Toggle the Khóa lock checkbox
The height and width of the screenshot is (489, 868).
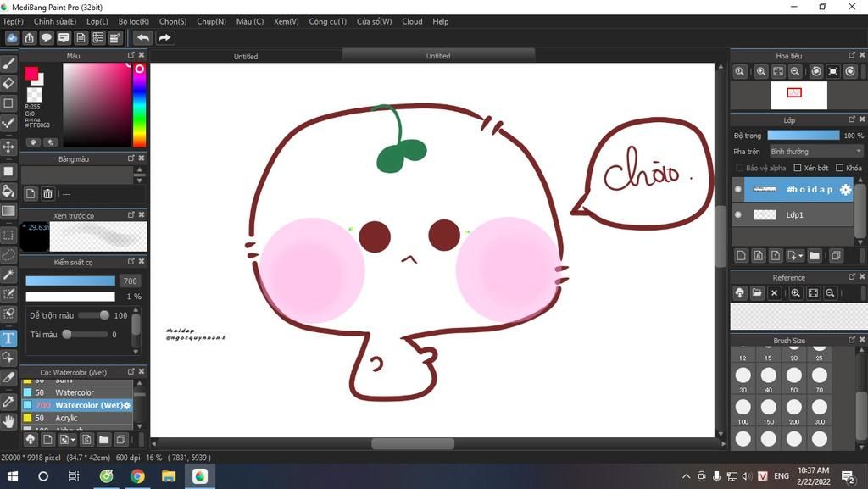point(840,168)
